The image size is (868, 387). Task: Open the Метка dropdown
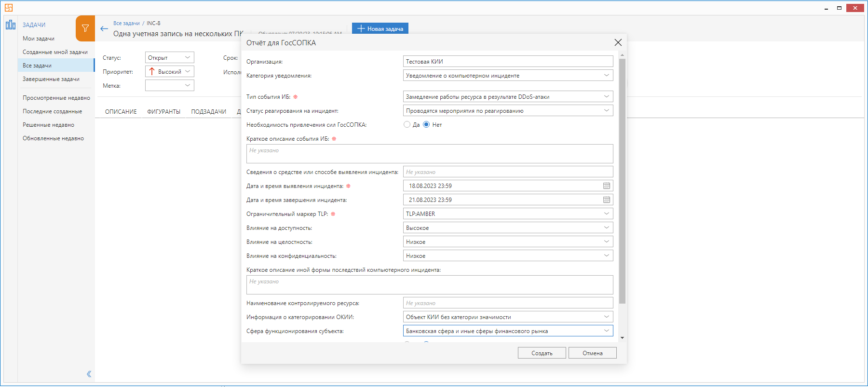tap(170, 85)
